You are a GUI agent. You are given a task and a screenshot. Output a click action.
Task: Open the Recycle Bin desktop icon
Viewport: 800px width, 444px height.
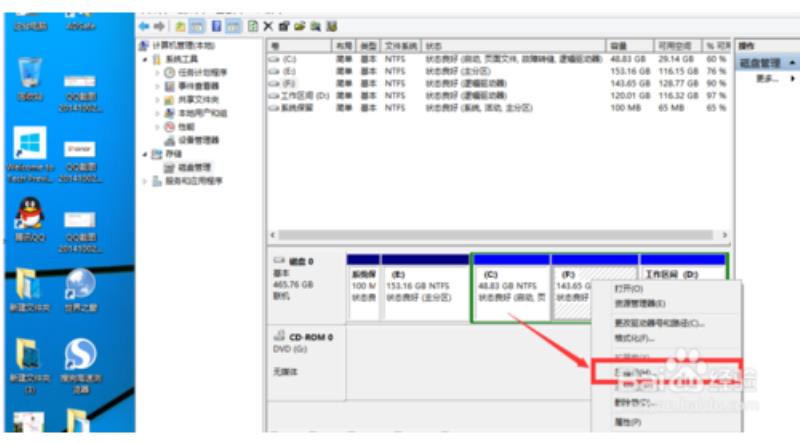(x=29, y=75)
